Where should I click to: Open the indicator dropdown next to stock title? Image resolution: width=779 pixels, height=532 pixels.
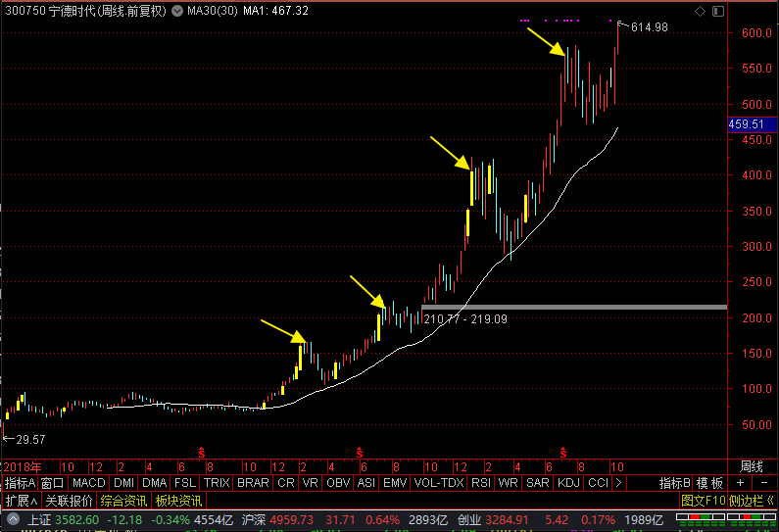177,11
